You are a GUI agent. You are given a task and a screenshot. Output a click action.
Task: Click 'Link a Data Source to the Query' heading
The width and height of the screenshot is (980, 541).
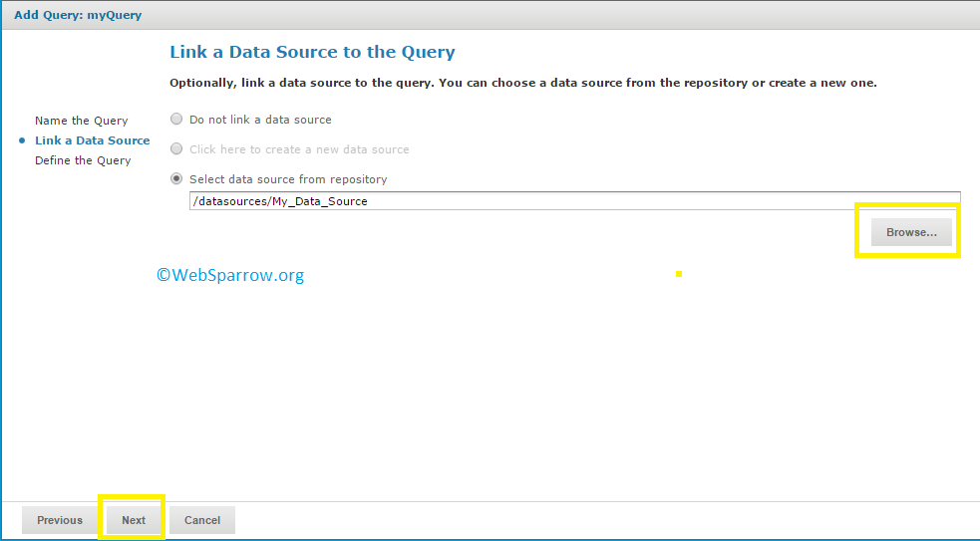[312, 52]
